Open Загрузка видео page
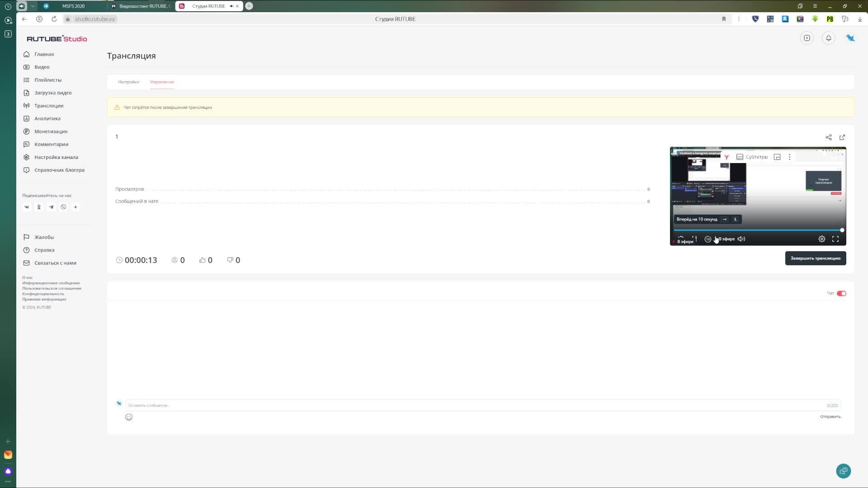The width and height of the screenshot is (868, 488). pos(52,93)
